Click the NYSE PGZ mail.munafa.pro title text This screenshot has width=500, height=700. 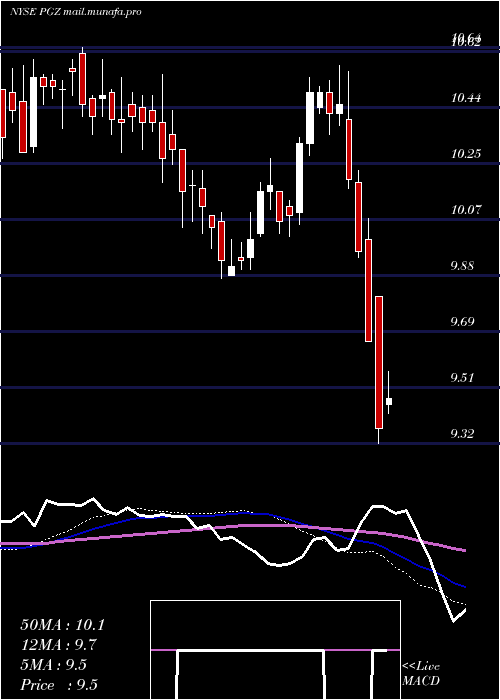(76, 12)
